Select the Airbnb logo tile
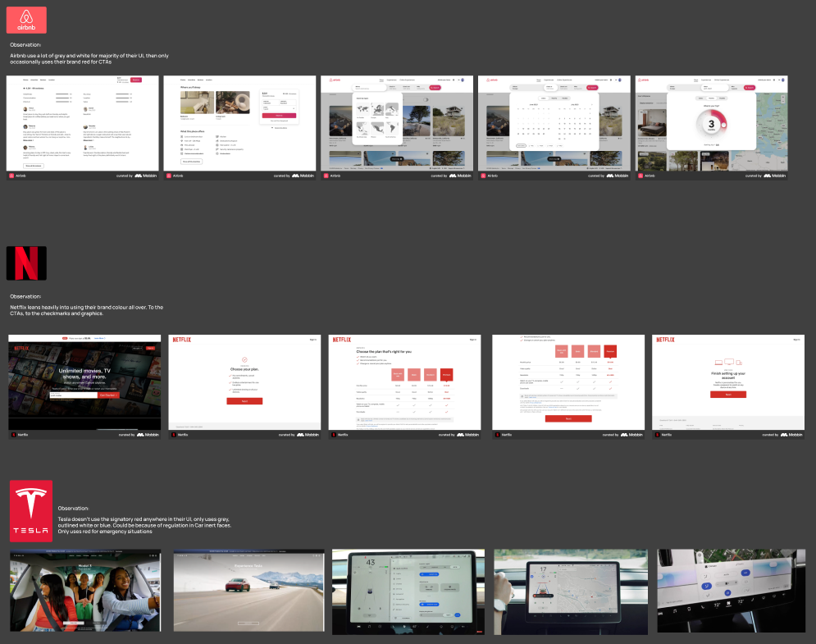This screenshot has width=816, height=644. pyautogui.click(x=26, y=20)
